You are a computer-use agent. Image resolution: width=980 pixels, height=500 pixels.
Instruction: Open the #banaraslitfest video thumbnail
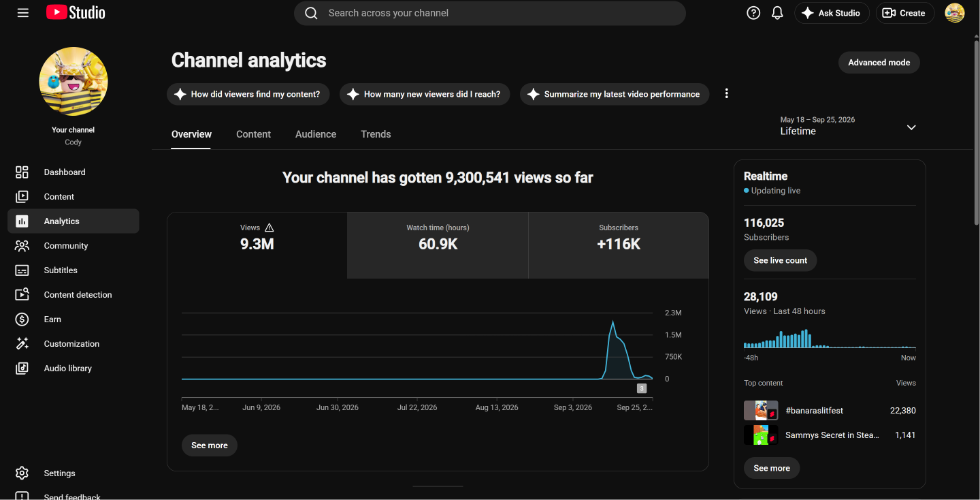click(x=761, y=411)
